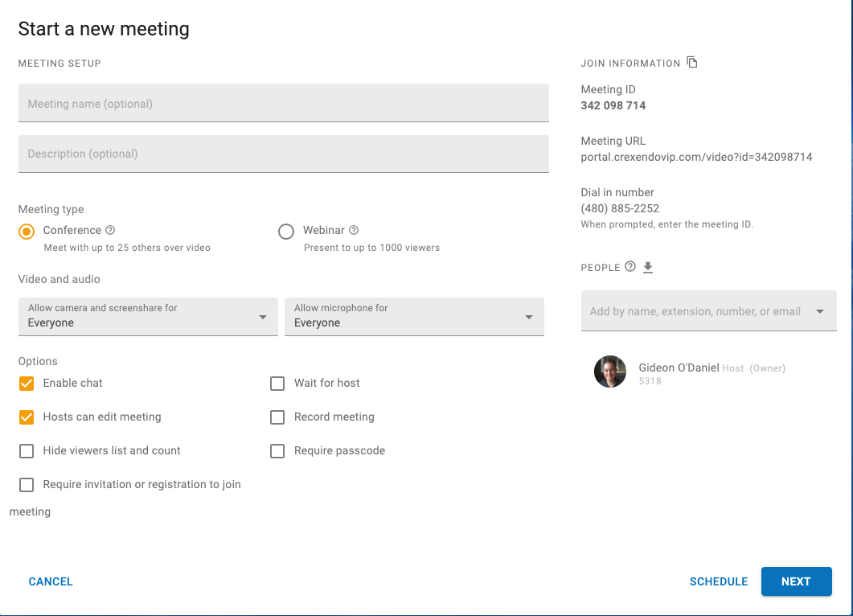Select the dial in number (480) 885-2252
The width and height of the screenshot is (853, 616).
pos(620,208)
